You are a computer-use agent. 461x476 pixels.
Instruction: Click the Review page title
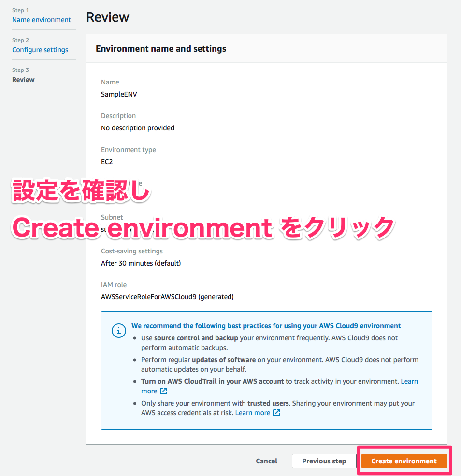(108, 17)
